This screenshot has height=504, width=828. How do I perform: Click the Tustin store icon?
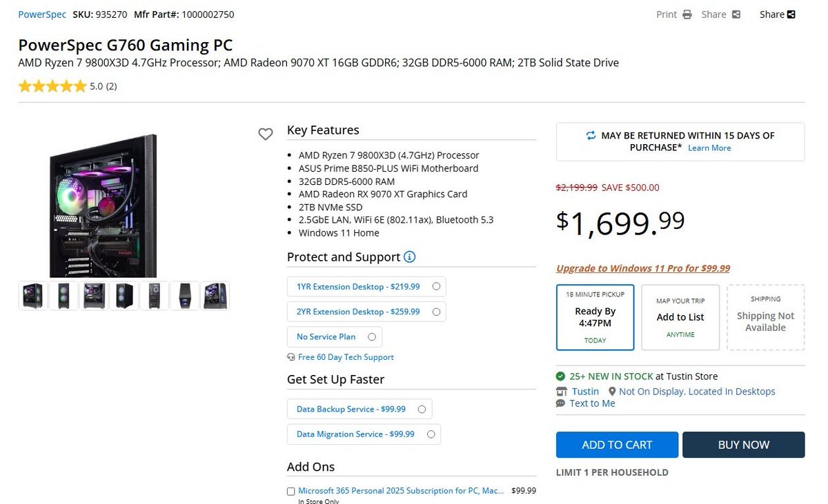pos(561,392)
